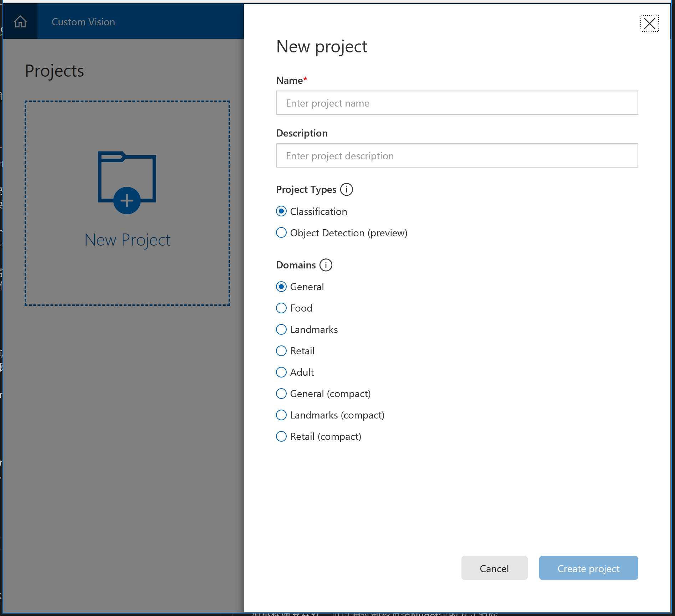The height and width of the screenshot is (616, 675).
Task: Click the New project dialog title
Action: click(322, 47)
